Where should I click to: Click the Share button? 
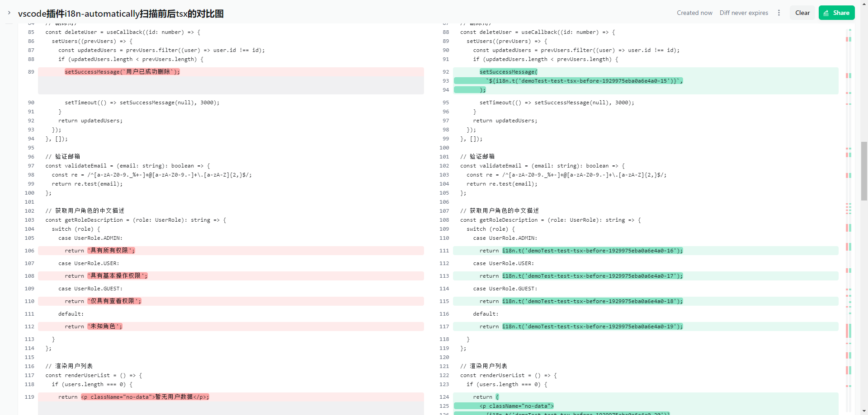836,13
